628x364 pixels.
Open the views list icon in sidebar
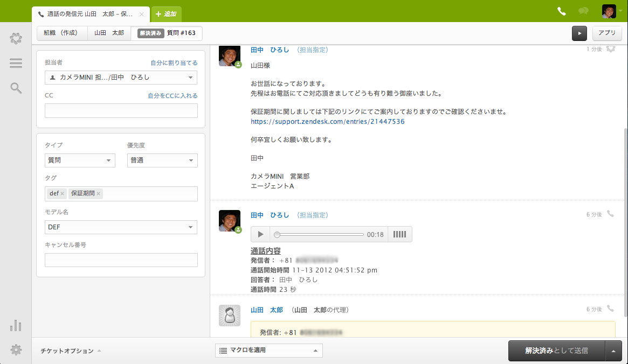click(x=16, y=63)
